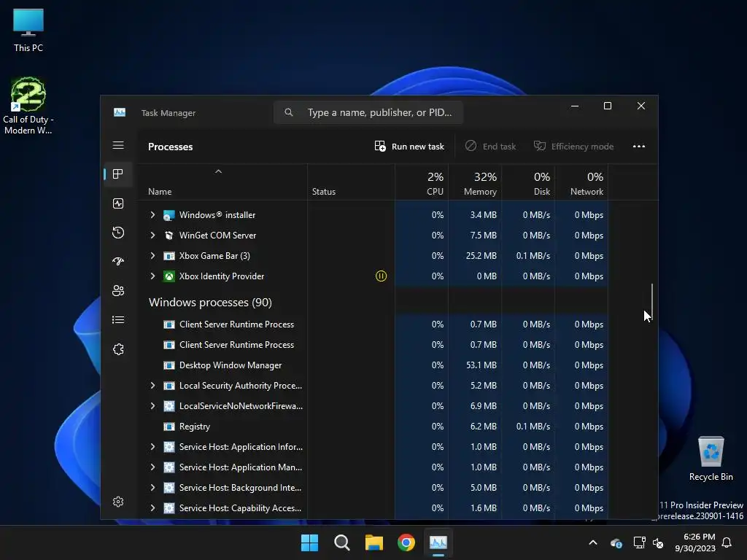Sort by the Memory column header

pos(475,182)
